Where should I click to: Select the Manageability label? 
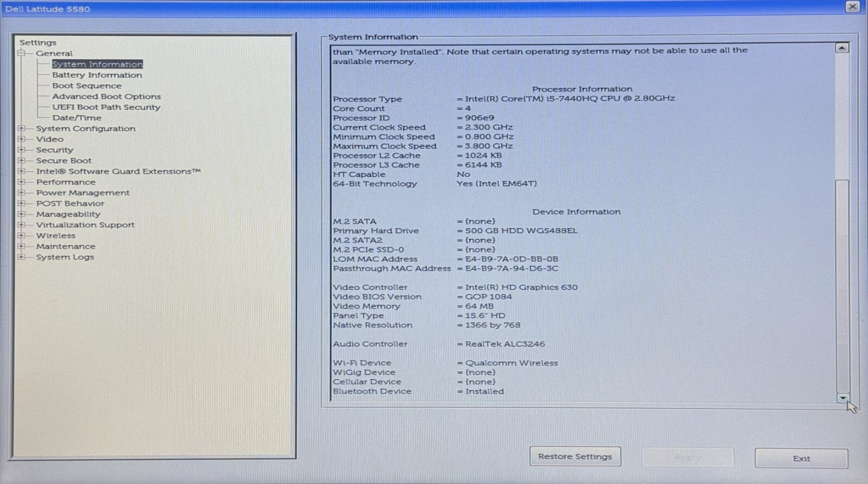click(68, 214)
